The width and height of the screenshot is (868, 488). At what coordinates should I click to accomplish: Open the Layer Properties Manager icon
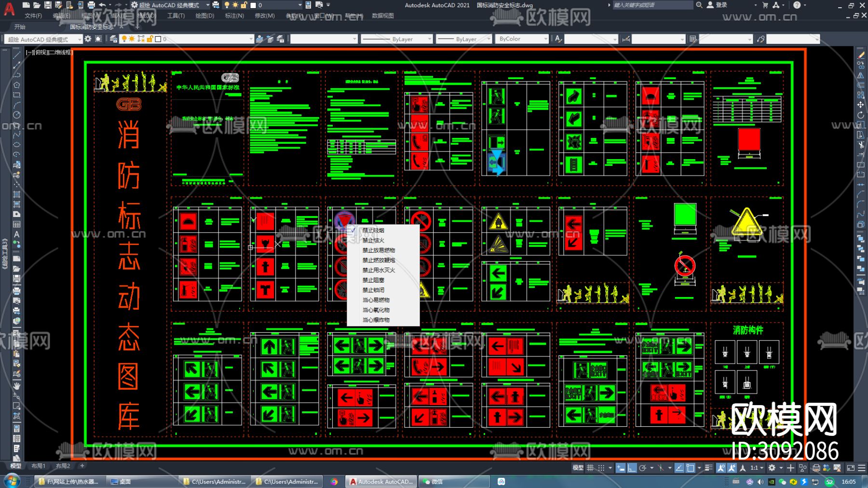pos(114,39)
